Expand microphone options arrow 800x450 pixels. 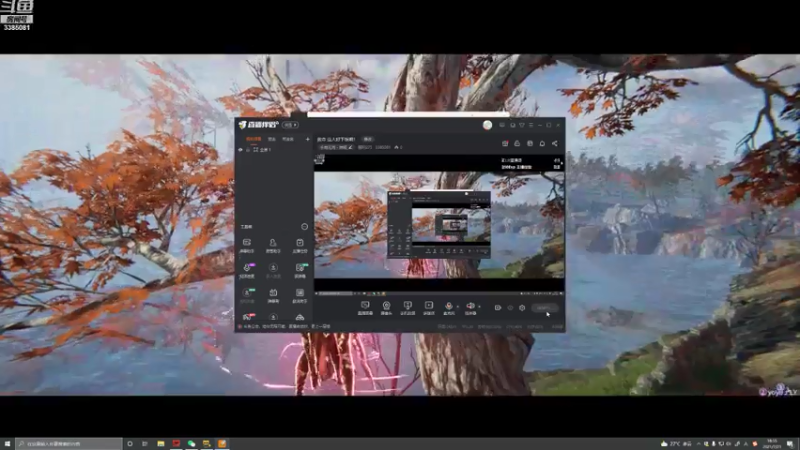458,307
